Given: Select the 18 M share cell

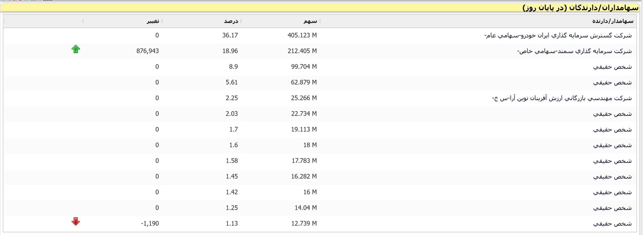Looking at the screenshot, I should [x=310, y=145].
